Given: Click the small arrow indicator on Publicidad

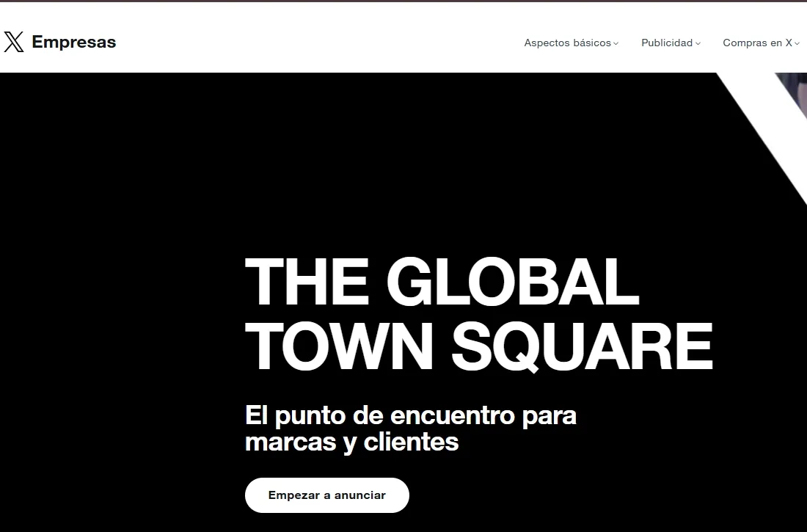Looking at the screenshot, I should [x=698, y=43].
